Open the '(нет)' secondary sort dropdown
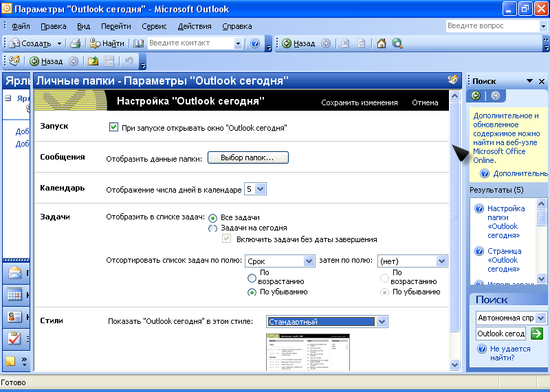Image resolution: width=550 pixels, height=392 pixels. click(441, 261)
